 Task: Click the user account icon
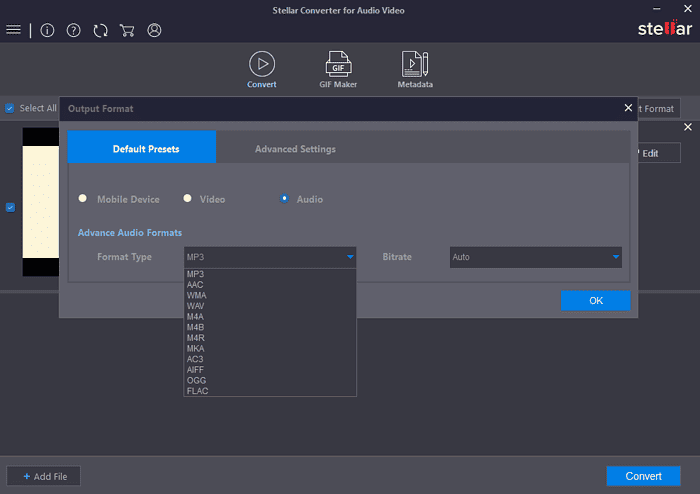point(154,30)
